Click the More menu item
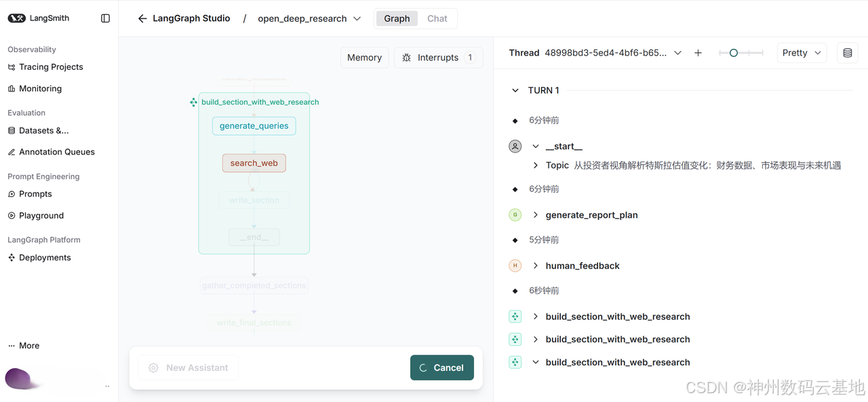Screen dimensions: 868x402 pyautogui.click(x=24, y=346)
